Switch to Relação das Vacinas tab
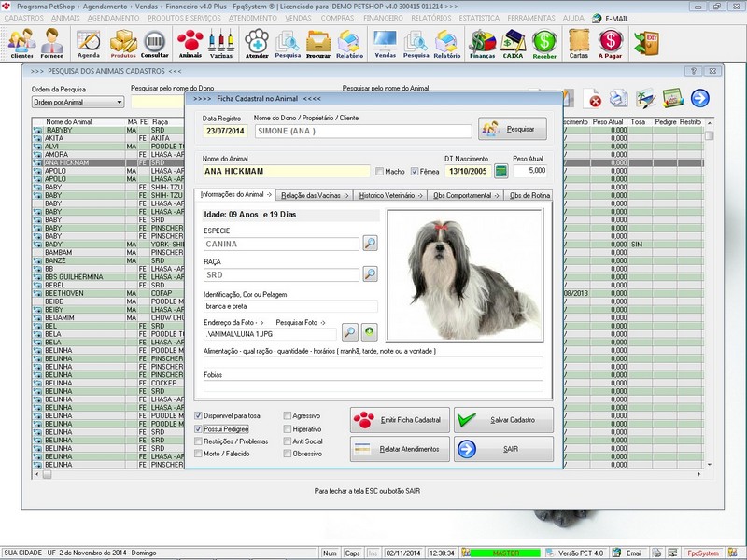The image size is (747, 560). coord(314,194)
